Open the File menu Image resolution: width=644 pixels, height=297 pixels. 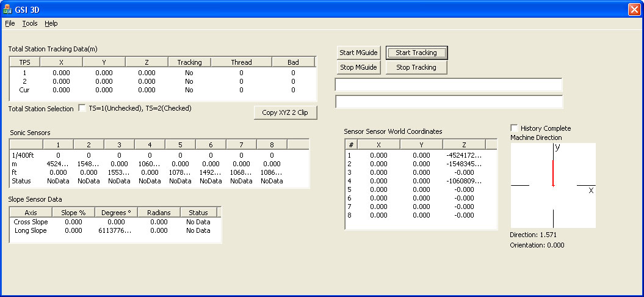[x=10, y=23]
